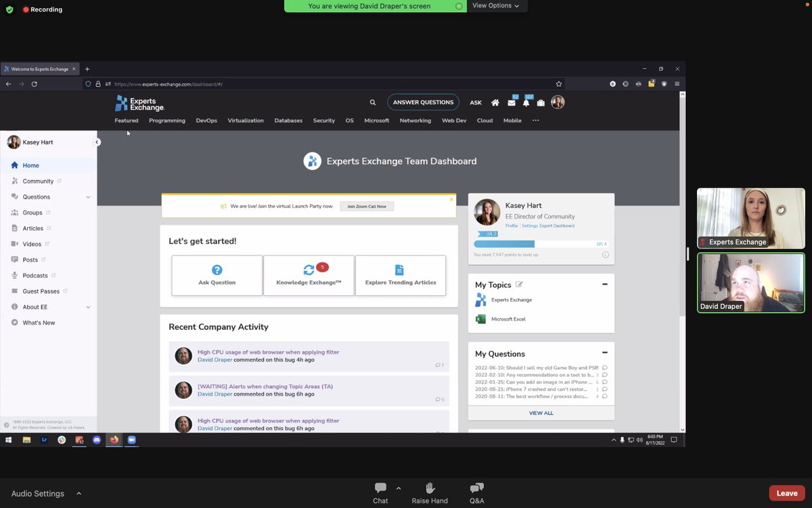Click ASK in the header
Screen dimensions: 812x508
pyautogui.click(x=476, y=103)
